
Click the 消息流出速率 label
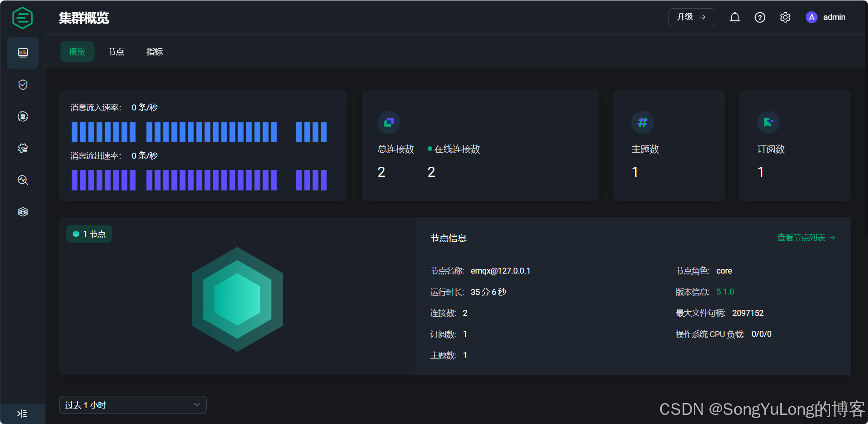[96, 156]
